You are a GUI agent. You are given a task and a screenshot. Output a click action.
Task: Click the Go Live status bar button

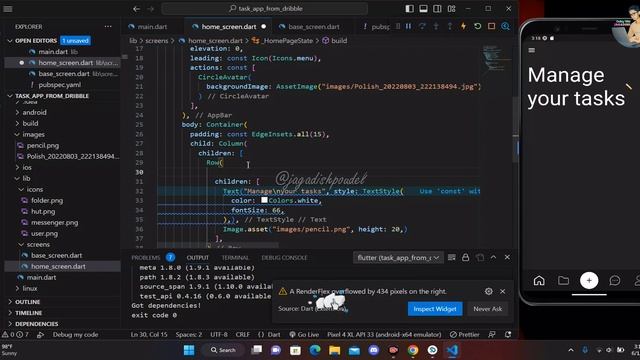304,335
